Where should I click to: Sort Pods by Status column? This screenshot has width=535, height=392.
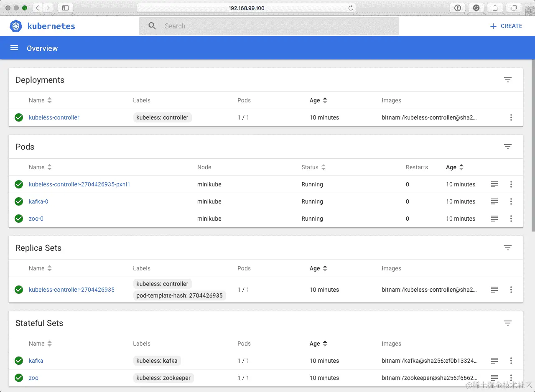click(313, 167)
